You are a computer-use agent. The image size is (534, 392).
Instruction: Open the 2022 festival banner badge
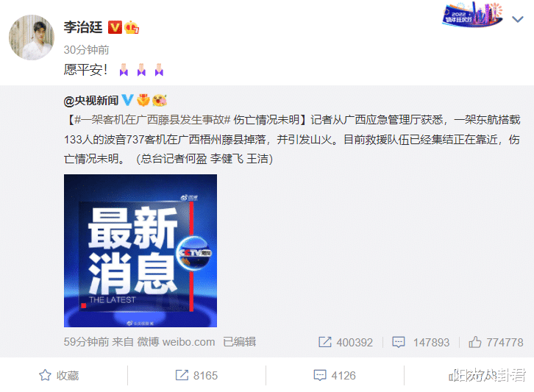pyautogui.click(x=472, y=14)
